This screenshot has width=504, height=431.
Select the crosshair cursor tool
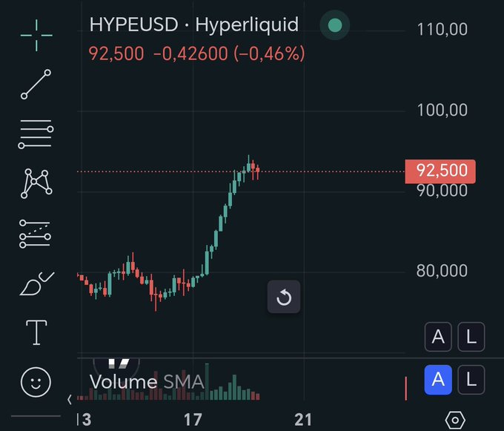[36, 35]
